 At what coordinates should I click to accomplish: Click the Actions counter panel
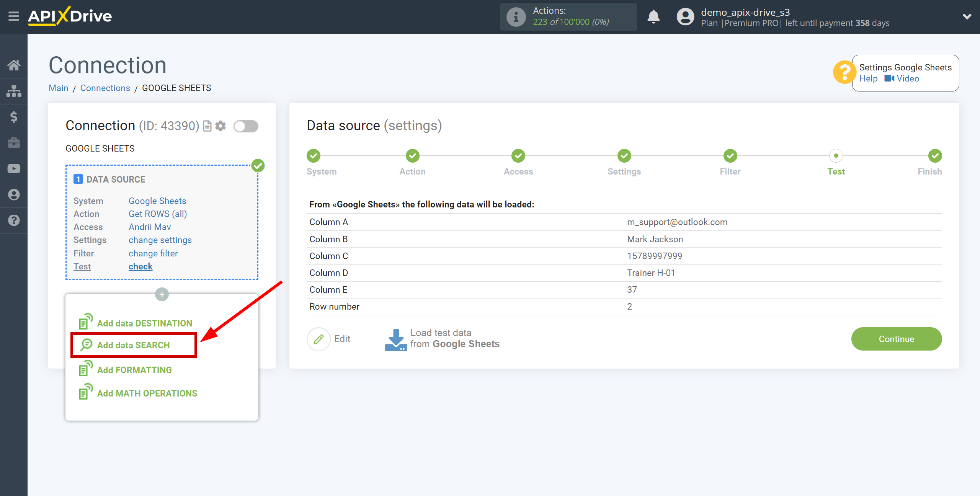point(568,17)
